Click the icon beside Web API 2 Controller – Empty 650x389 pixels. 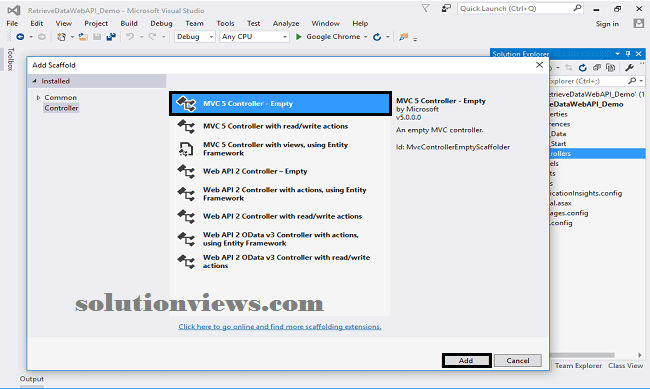[186, 171]
